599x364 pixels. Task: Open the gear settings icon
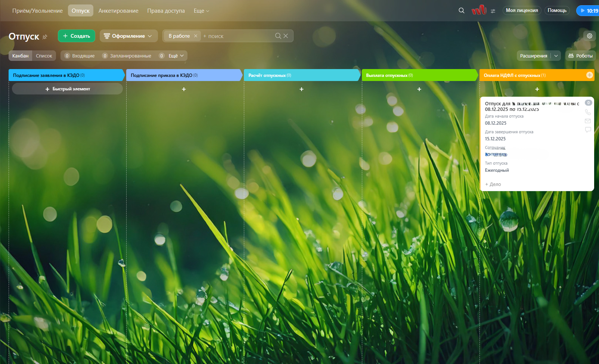coord(589,36)
